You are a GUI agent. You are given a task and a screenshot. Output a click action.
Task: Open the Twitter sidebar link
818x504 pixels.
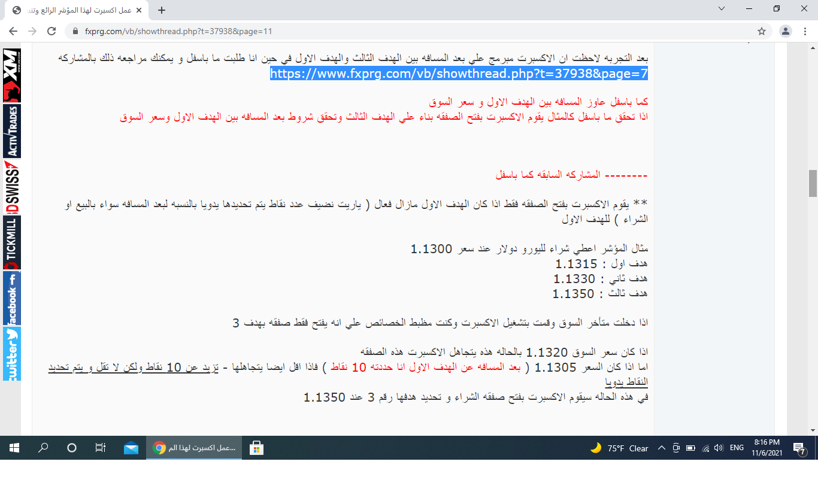[x=12, y=354]
